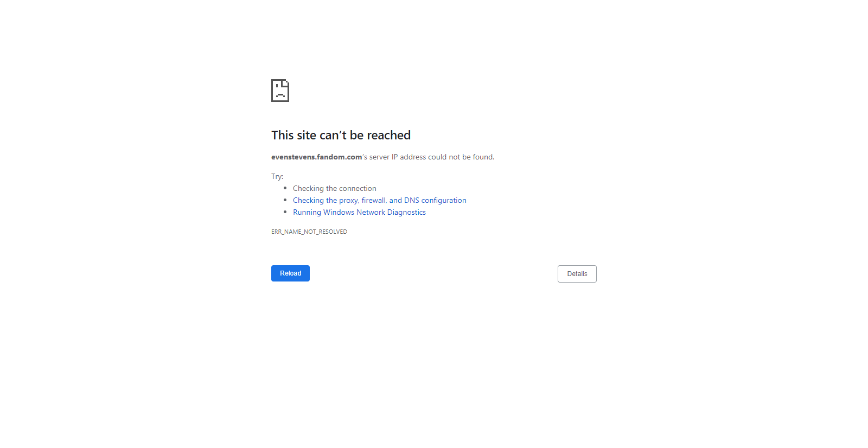Click the bold evenstevens.fandom.com domain text
Viewport: 868px width, 448px height.
(x=317, y=157)
